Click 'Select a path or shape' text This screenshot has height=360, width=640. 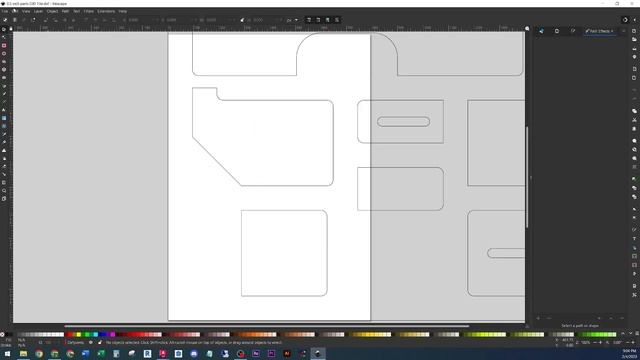[580, 326]
